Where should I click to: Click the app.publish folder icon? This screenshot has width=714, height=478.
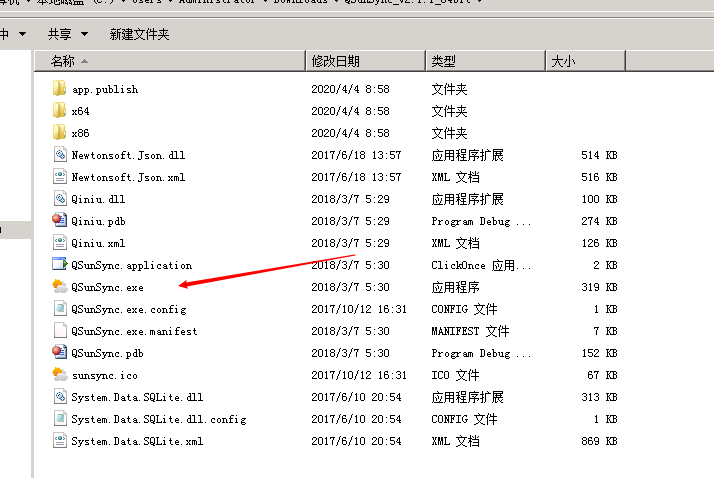pyautogui.click(x=60, y=89)
